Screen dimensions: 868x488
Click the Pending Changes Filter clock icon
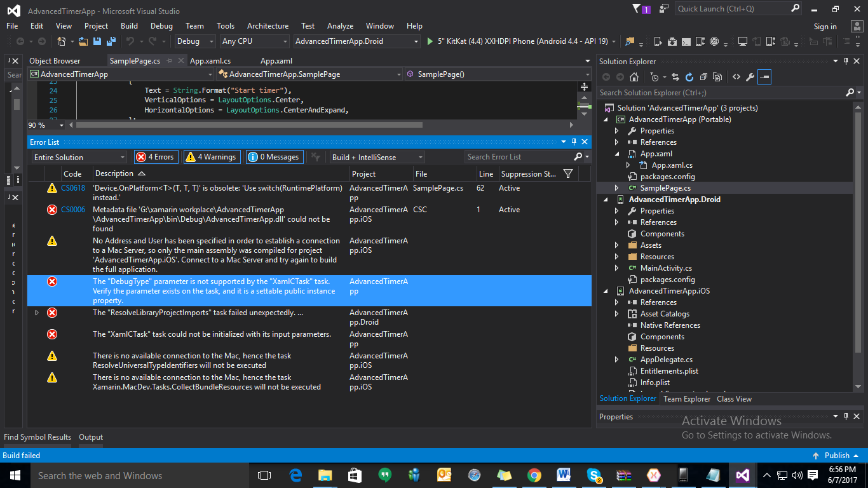[655, 77]
